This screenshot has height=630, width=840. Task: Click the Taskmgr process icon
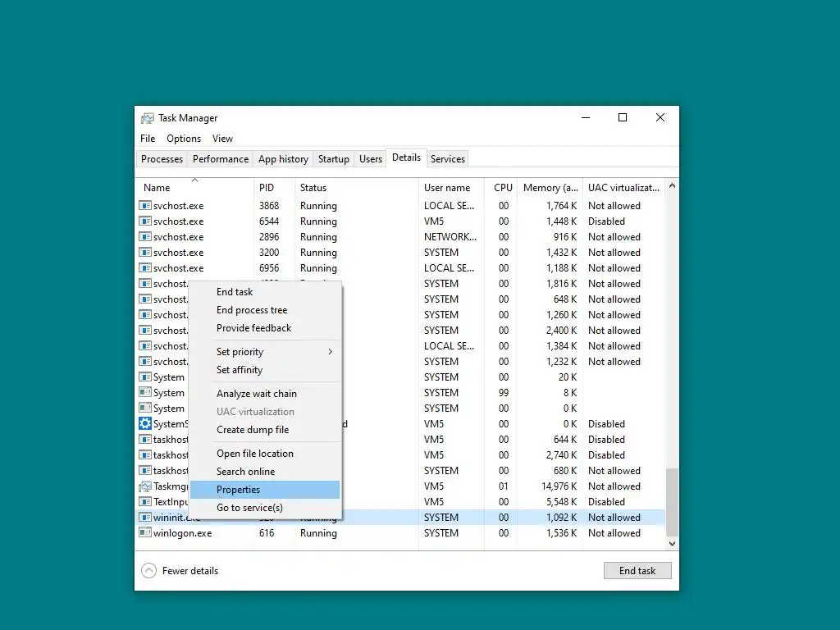pyautogui.click(x=144, y=486)
